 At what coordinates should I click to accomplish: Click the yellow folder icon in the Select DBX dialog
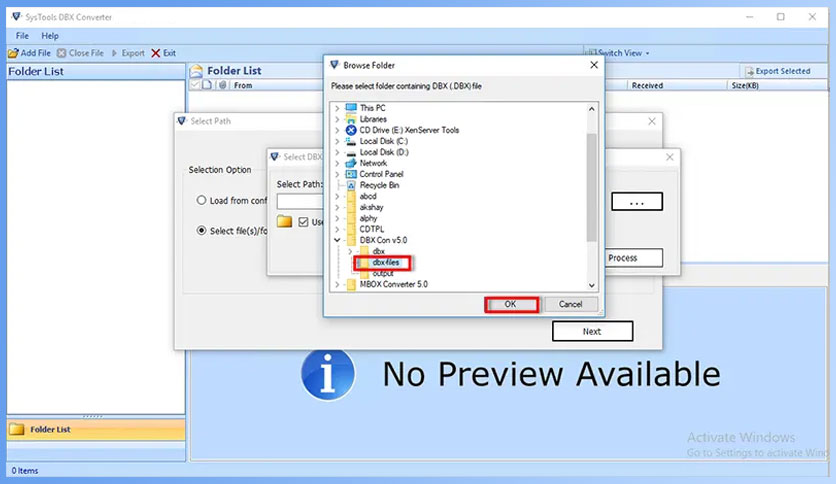[285, 222]
